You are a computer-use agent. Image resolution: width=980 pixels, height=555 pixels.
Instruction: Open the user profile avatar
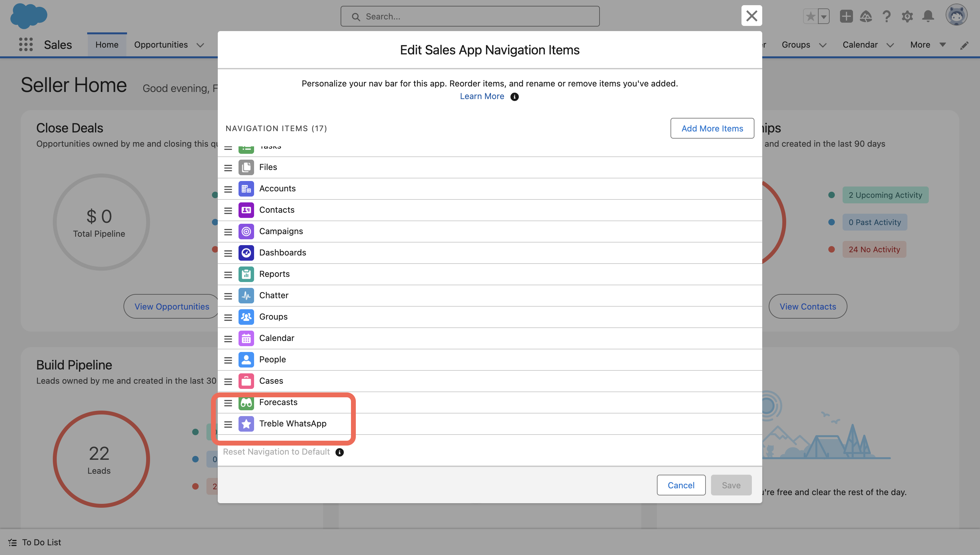click(956, 15)
